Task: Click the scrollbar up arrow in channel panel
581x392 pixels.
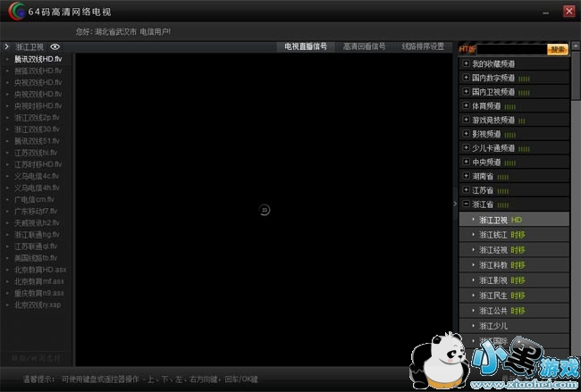Action: [x=576, y=46]
